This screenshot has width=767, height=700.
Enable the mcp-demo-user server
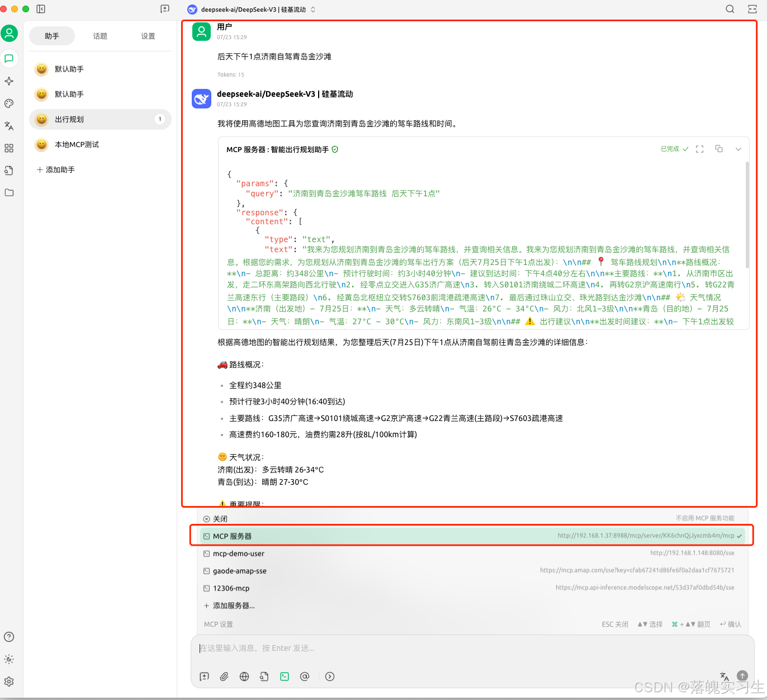coord(472,554)
